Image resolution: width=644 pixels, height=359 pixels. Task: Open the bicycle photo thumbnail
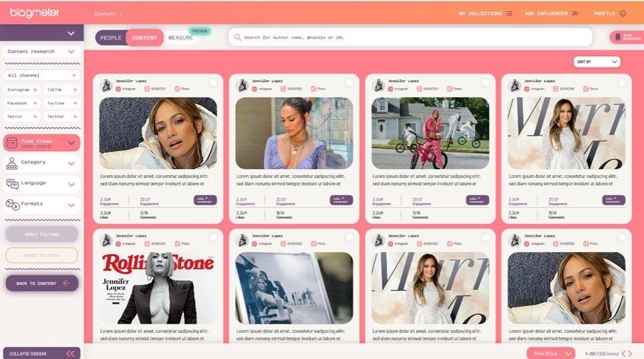pos(430,133)
